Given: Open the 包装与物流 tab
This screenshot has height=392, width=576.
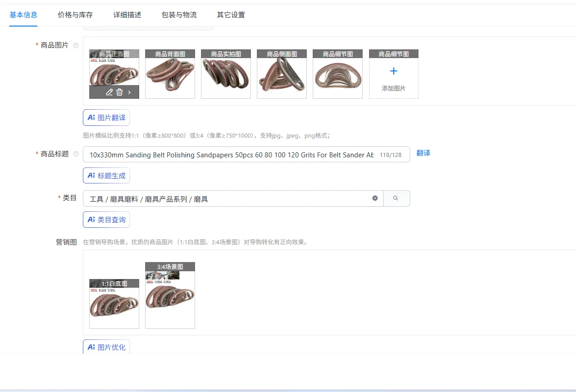Looking at the screenshot, I should (179, 15).
